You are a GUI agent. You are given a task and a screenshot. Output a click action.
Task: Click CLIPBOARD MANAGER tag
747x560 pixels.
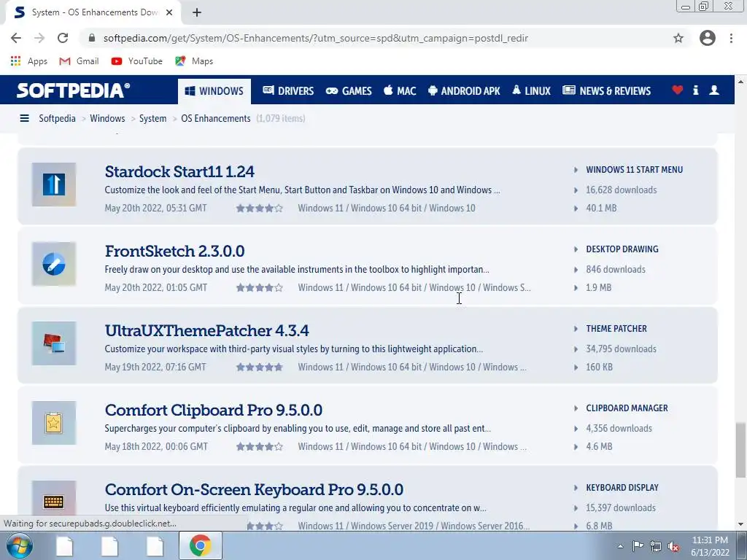click(x=627, y=408)
